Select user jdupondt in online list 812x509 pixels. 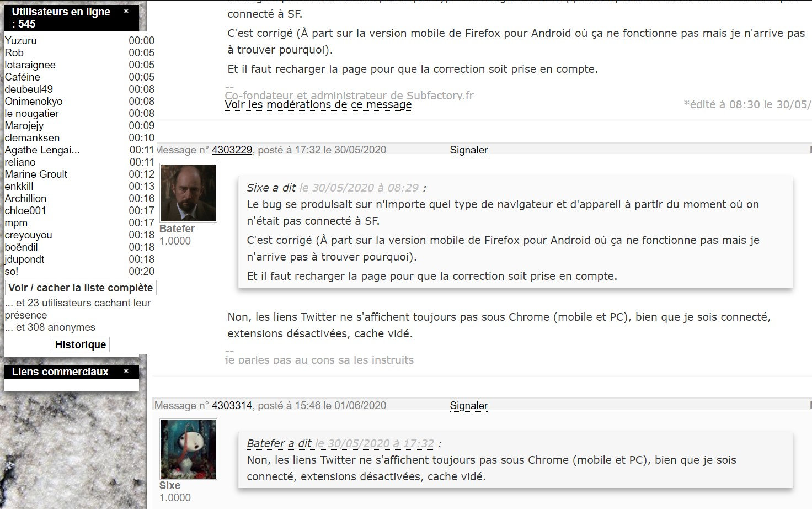(x=25, y=259)
